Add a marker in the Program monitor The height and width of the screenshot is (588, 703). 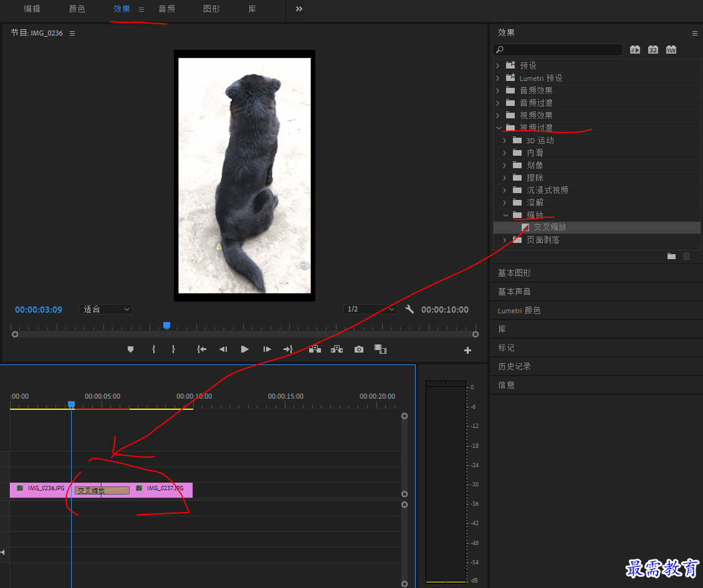tap(130, 349)
